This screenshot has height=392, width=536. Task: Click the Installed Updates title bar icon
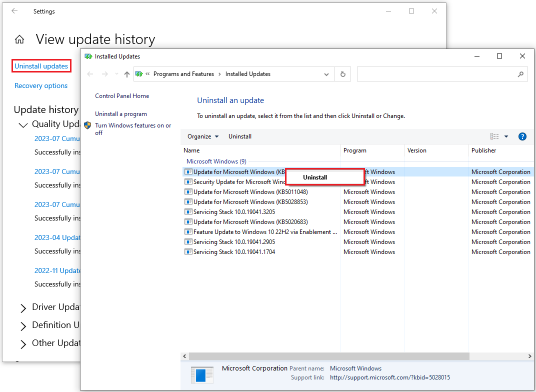point(88,56)
